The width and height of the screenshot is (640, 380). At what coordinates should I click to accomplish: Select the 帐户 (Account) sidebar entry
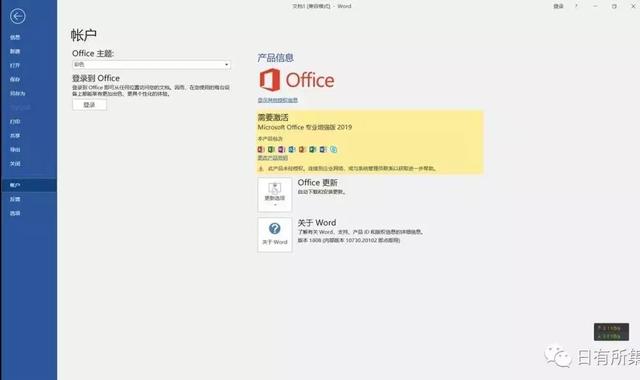point(29,185)
